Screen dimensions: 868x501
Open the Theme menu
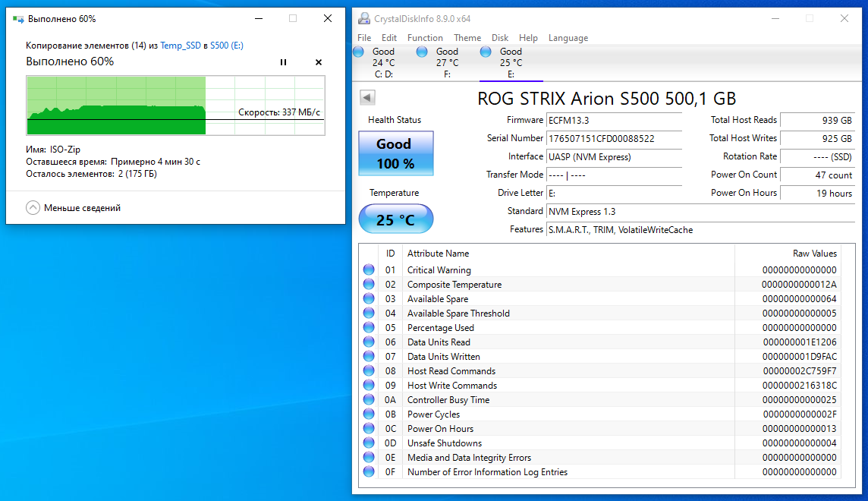[x=467, y=38]
